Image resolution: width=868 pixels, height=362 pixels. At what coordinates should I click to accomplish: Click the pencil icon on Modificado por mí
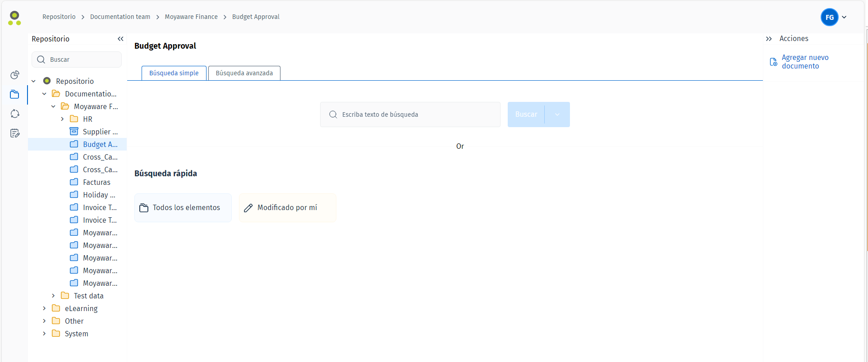click(248, 208)
